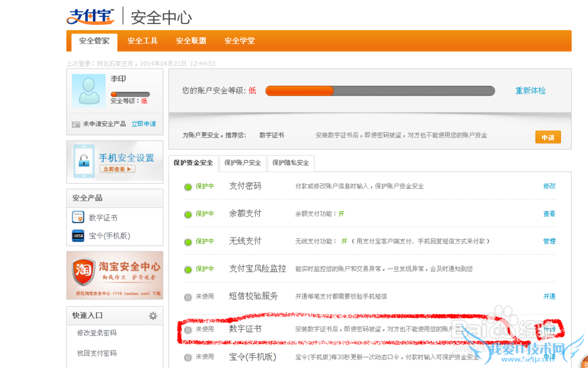Click the 立即申请 link in sidebar
Image resolution: width=588 pixels, height=368 pixels.
coord(143,124)
